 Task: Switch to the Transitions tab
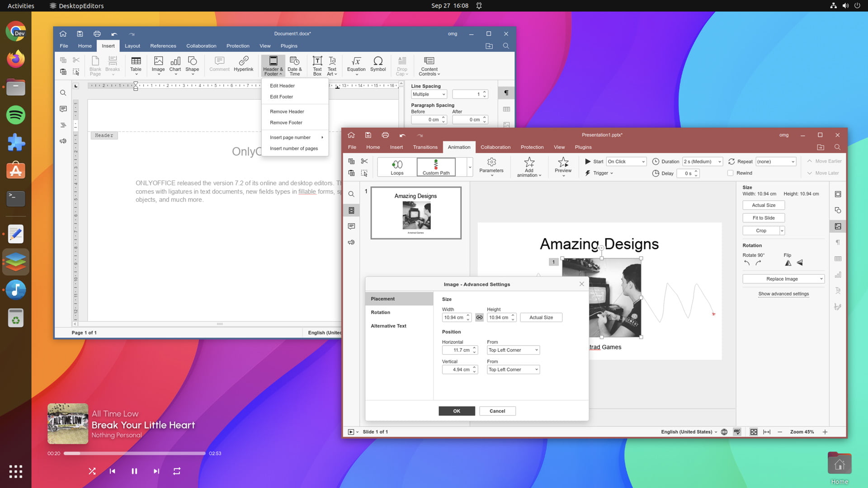tap(425, 147)
